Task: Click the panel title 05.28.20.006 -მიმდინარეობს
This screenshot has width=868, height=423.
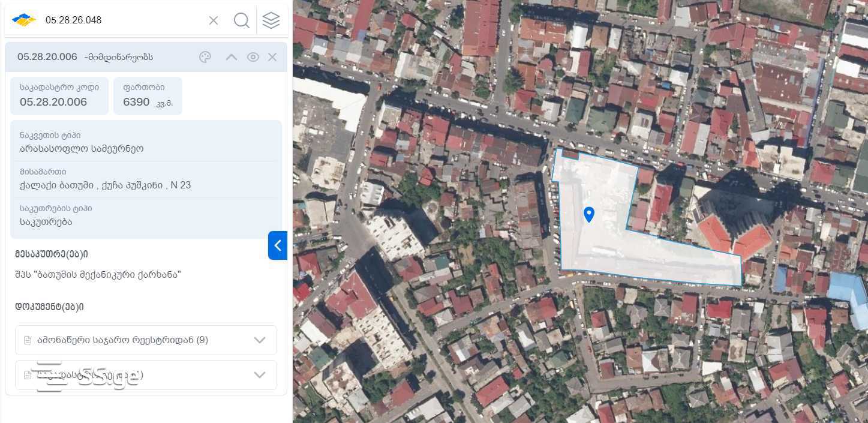Action: point(85,57)
